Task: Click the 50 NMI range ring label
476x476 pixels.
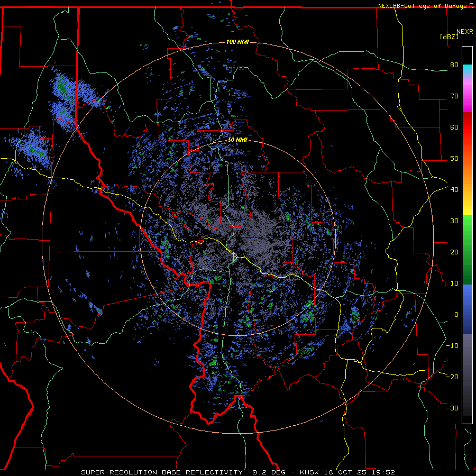Action: (237, 140)
